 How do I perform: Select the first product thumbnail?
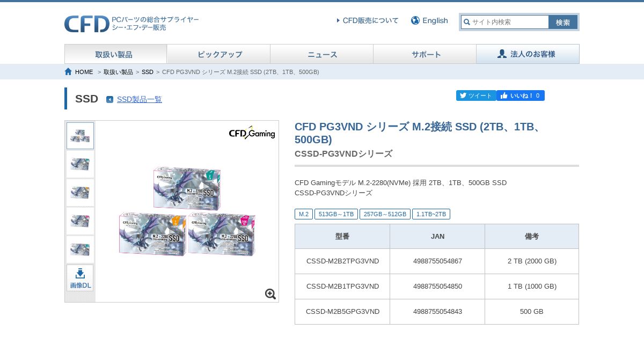(80, 136)
